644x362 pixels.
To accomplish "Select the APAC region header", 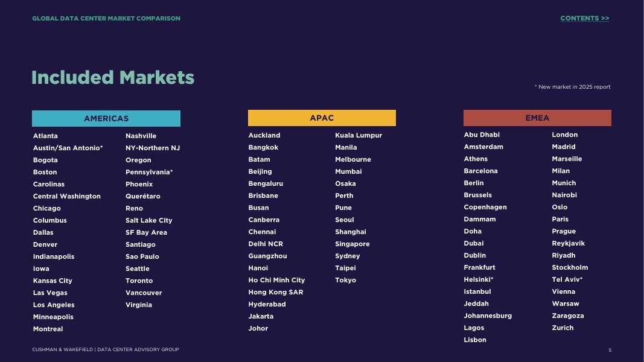I will 322,118.
